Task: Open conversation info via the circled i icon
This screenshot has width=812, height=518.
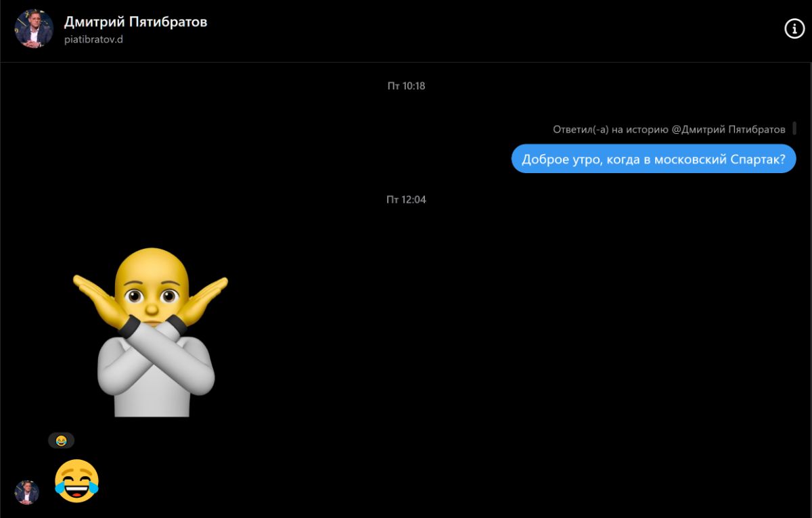Action: coord(794,28)
